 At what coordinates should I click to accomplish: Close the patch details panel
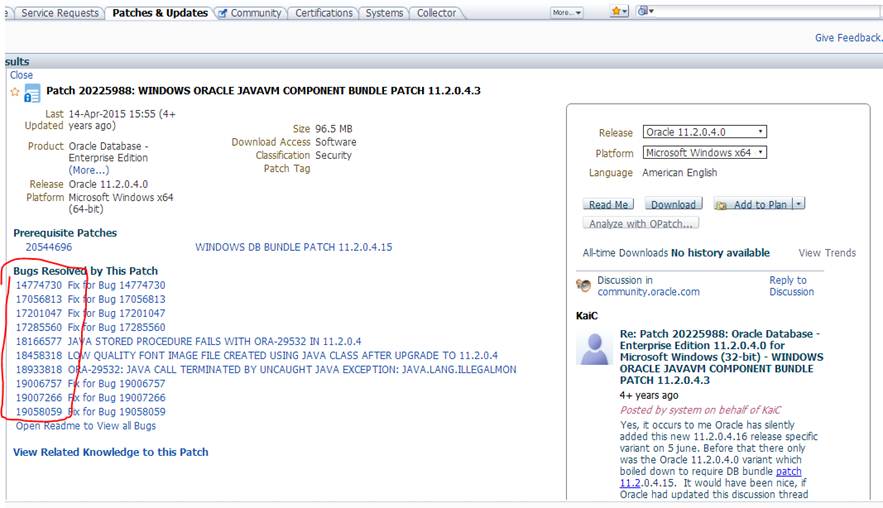21,75
